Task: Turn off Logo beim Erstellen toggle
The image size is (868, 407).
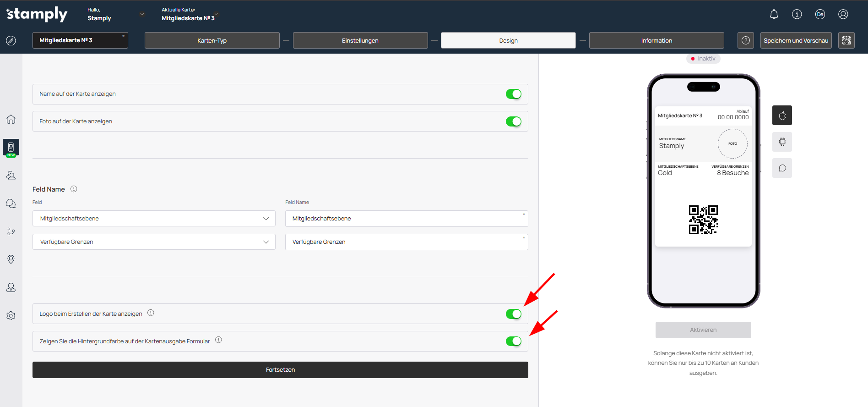Action: [513, 314]
